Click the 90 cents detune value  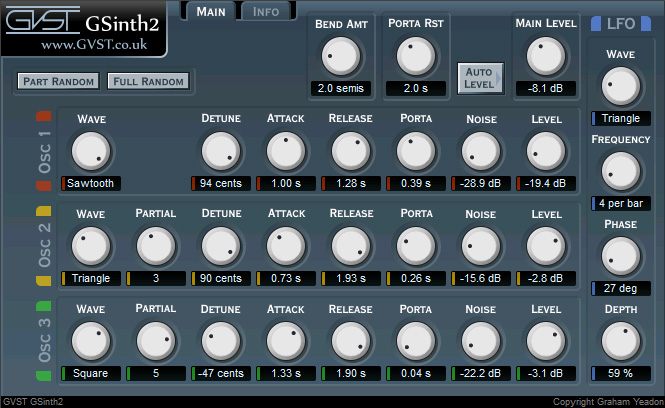[221, 278]
